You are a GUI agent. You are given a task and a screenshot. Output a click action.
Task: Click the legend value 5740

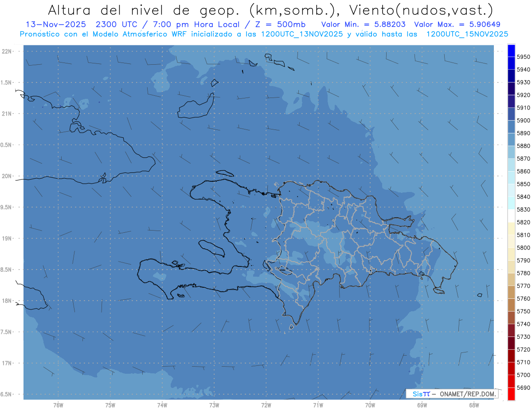(524, 324)
